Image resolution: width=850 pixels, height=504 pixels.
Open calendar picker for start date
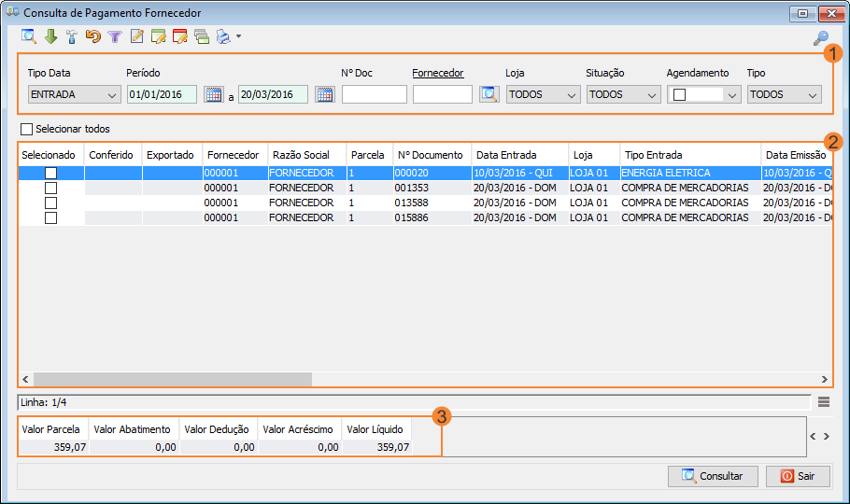[213, 94]
